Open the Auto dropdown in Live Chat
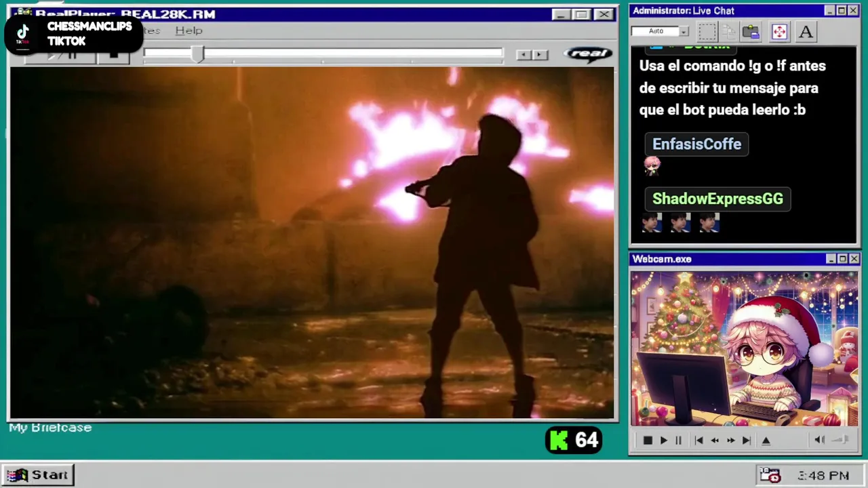868x488 pixels. tap(684, 31)
